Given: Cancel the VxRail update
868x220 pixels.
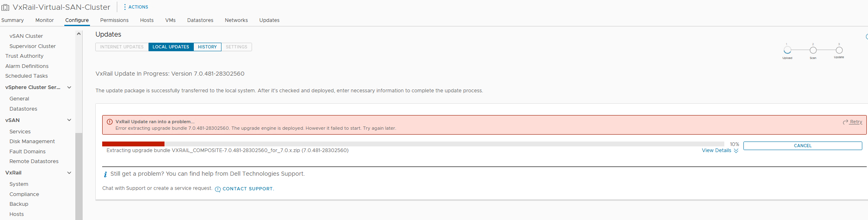Looking at the screenshot, I should [x=802, y=146].
